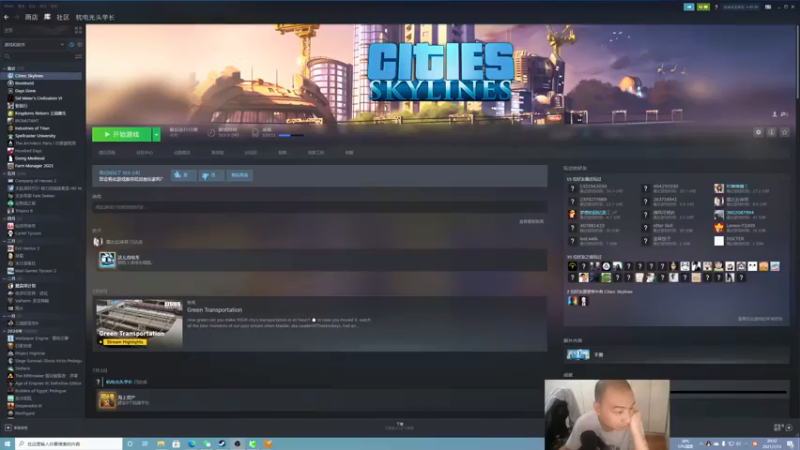Open Edge browser from taskbar

point(191,444)
